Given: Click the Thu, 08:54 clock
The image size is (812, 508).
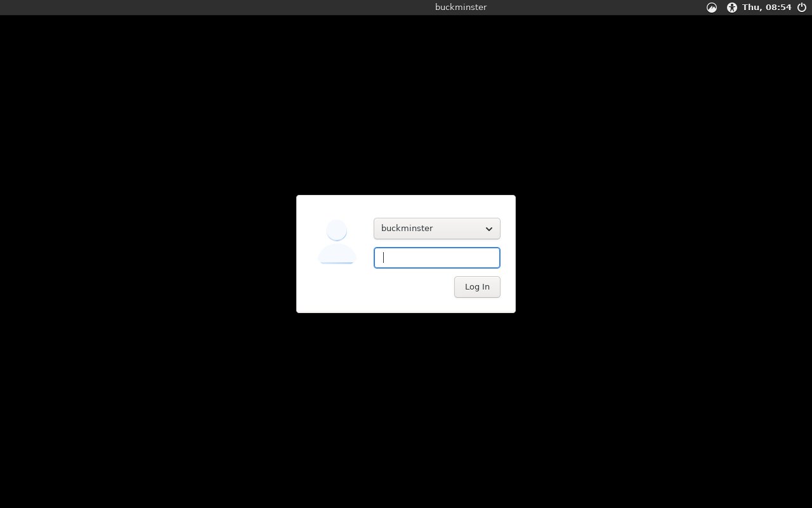Looking at the screenshot, I should point(766,8).
